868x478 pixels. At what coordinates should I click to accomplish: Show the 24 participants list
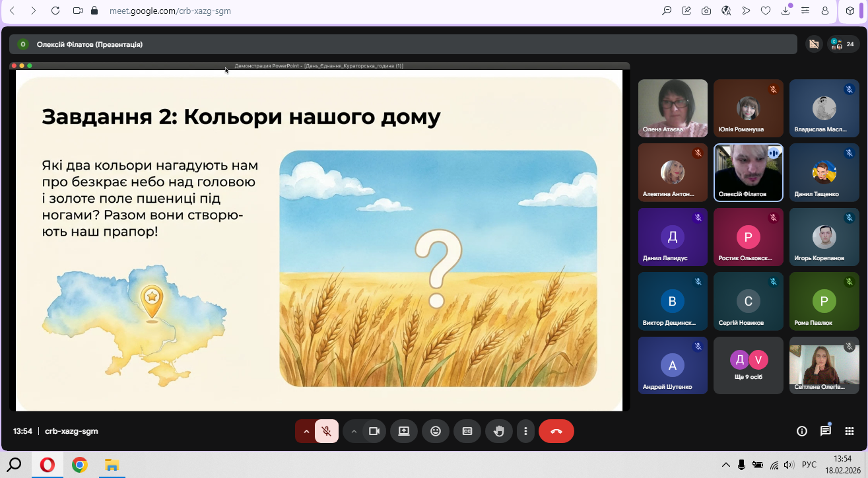point(844,44)
